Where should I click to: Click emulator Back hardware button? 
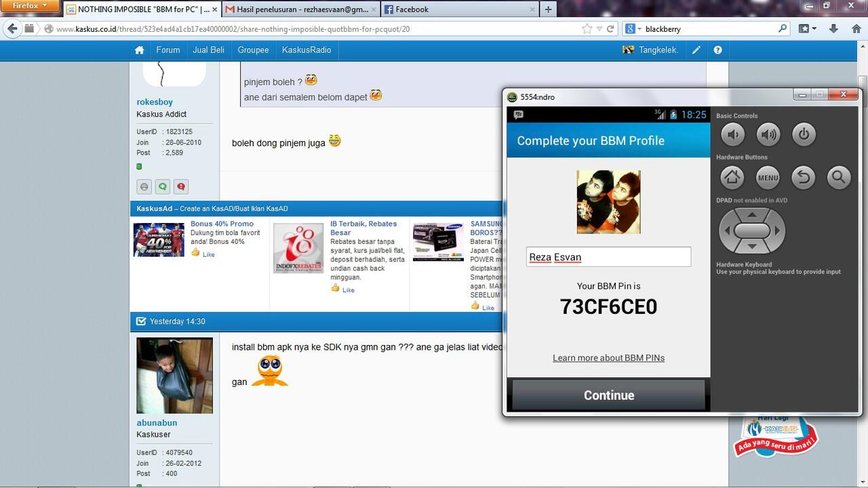point(804,178)
